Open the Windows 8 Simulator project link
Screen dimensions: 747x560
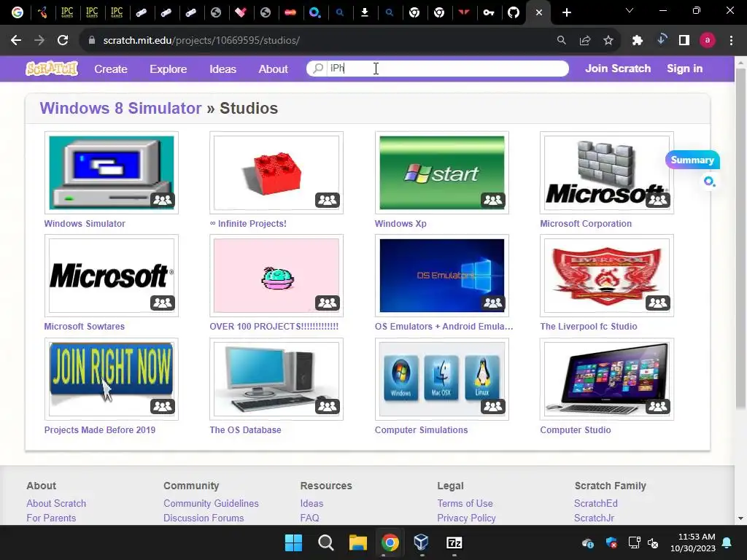(120, 108)
